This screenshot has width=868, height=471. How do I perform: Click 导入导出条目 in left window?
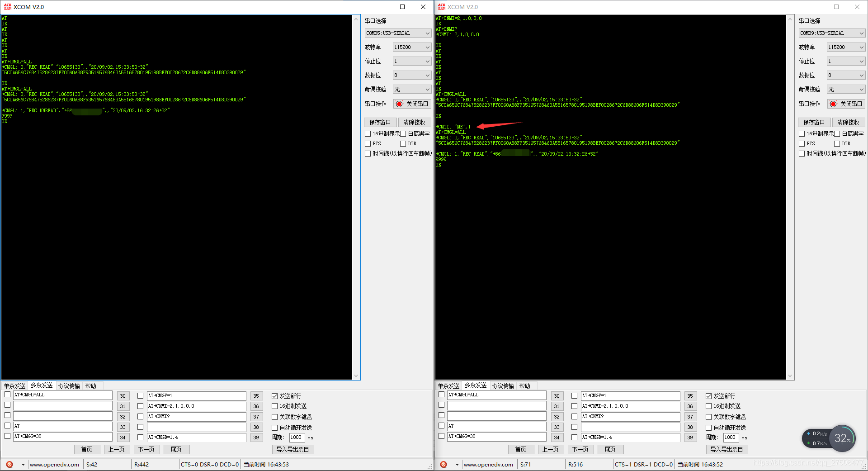click(x=293, y=449)
